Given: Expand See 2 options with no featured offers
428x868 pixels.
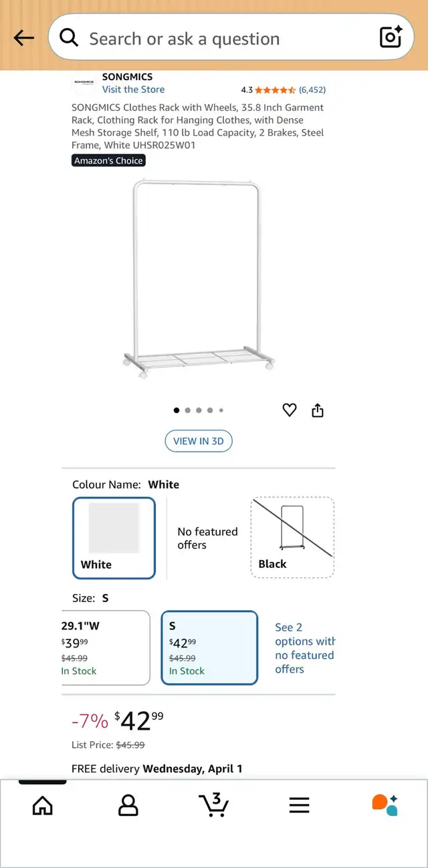Looking at the screenshot, I should pyautogui.click(x=304, y=647).
